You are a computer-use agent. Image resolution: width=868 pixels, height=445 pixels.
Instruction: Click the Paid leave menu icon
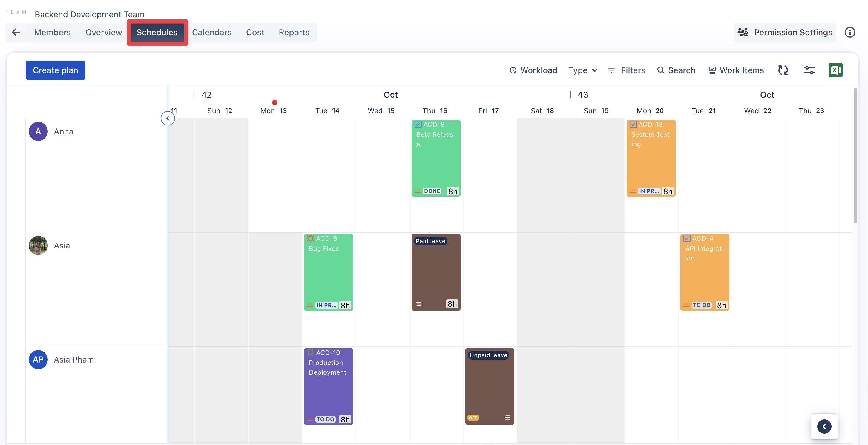pos(418,304)
